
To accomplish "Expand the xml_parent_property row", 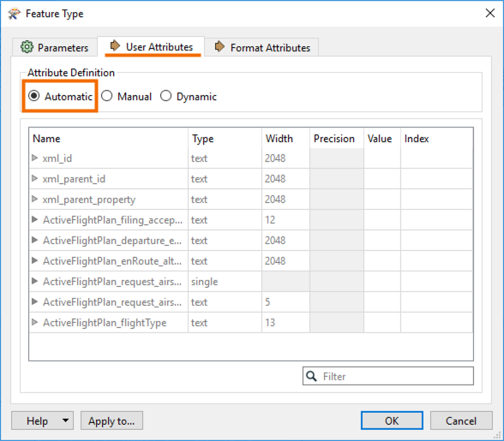I will click(x=34, y=199).
